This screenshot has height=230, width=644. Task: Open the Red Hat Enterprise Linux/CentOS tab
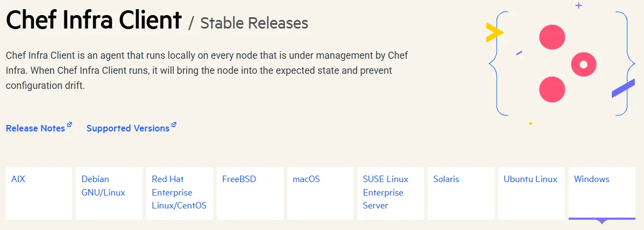click(x=179, y=193)
